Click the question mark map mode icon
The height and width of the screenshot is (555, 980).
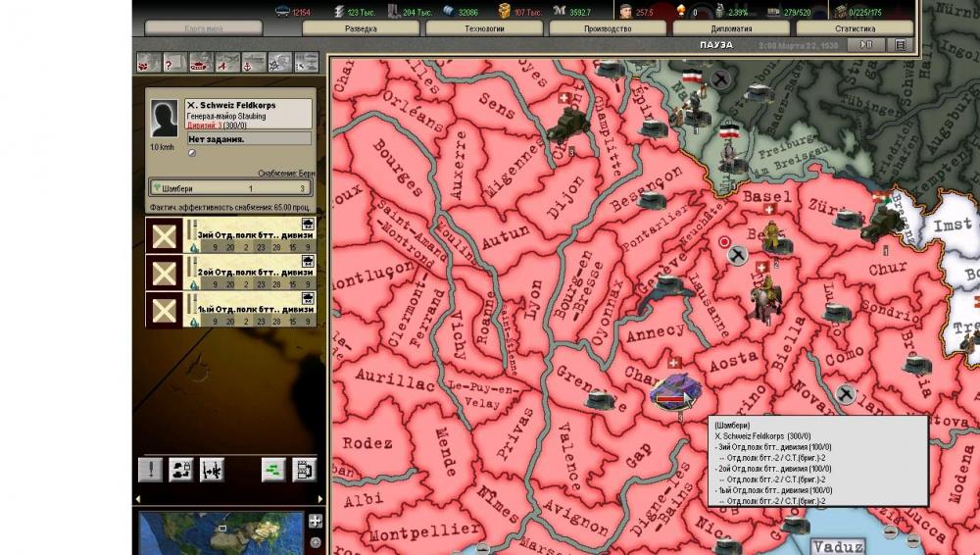[174, 62]
